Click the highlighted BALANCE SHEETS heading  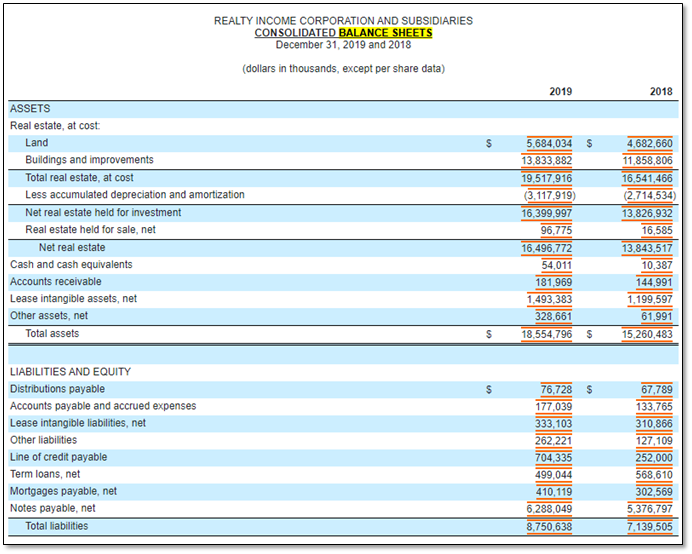pos(385,33)
